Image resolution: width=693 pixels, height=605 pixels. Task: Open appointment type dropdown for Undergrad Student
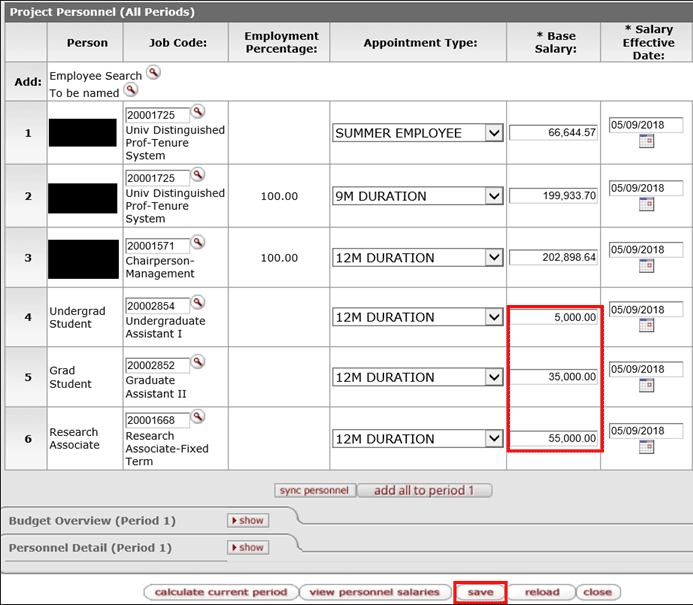pos(418,317)
